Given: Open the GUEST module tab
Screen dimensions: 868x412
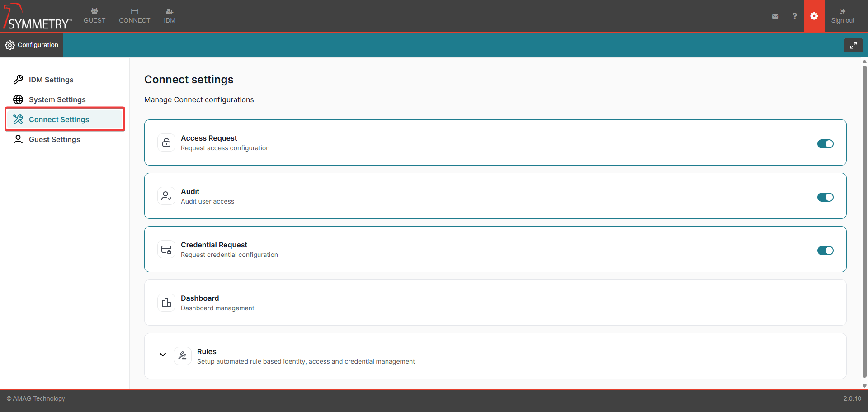Looking at the screenshot, I should (94, 16).
